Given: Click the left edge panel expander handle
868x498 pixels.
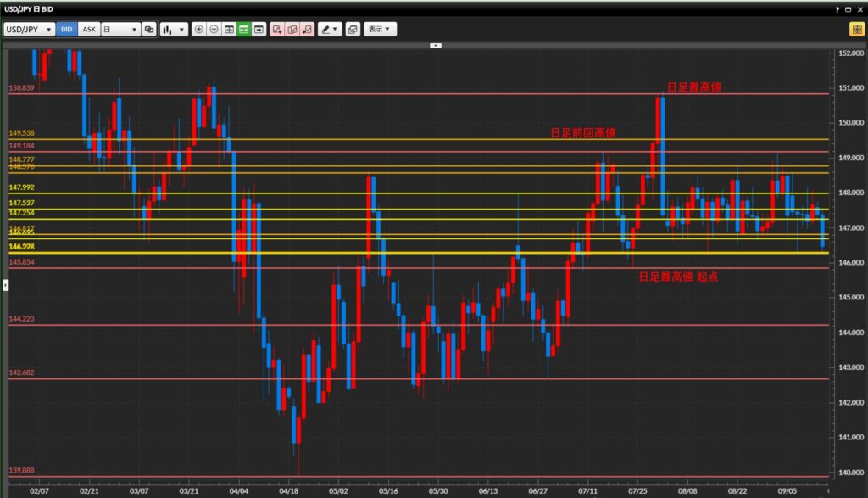Looking at the screenshot, I should click(x=3, y=286).
